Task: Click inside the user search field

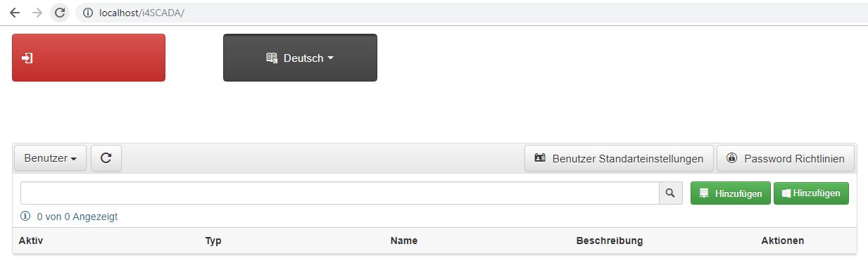Action: click(x=339, y=193)
